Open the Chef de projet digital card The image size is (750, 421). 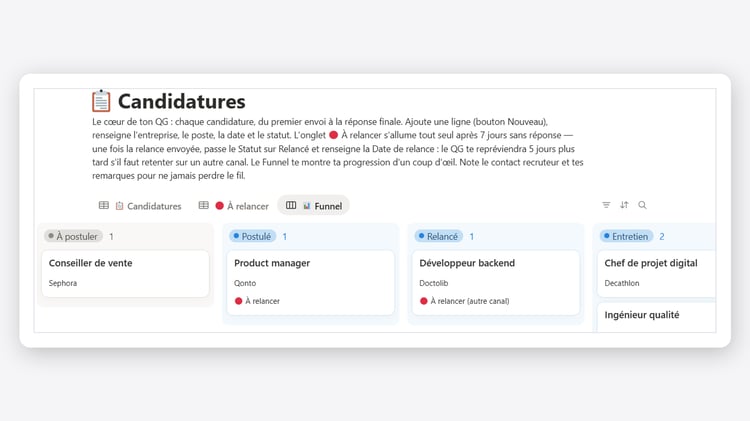[656, 273]
